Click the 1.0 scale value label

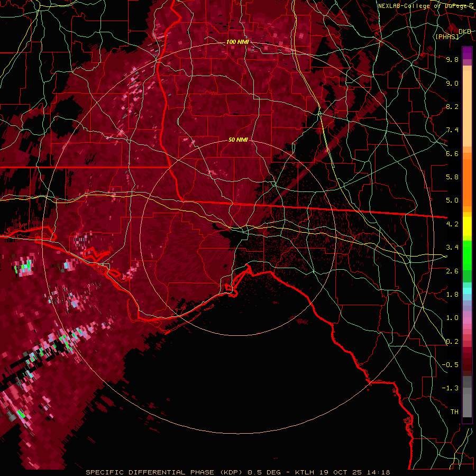(x=452, y=318)
